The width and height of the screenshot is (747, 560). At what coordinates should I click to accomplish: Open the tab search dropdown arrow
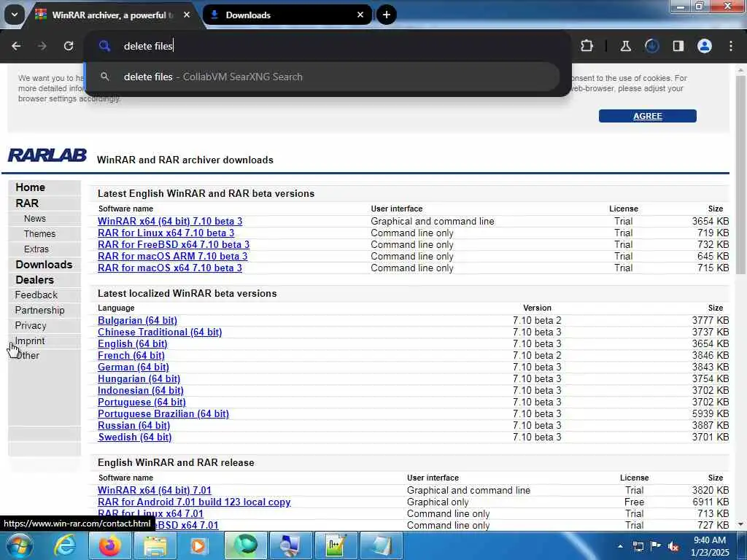15,15
